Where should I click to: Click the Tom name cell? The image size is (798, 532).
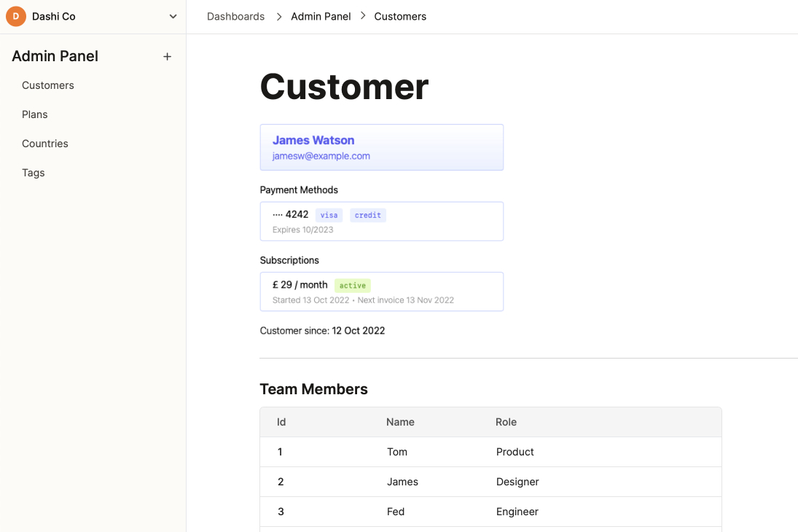click(397, 452)
